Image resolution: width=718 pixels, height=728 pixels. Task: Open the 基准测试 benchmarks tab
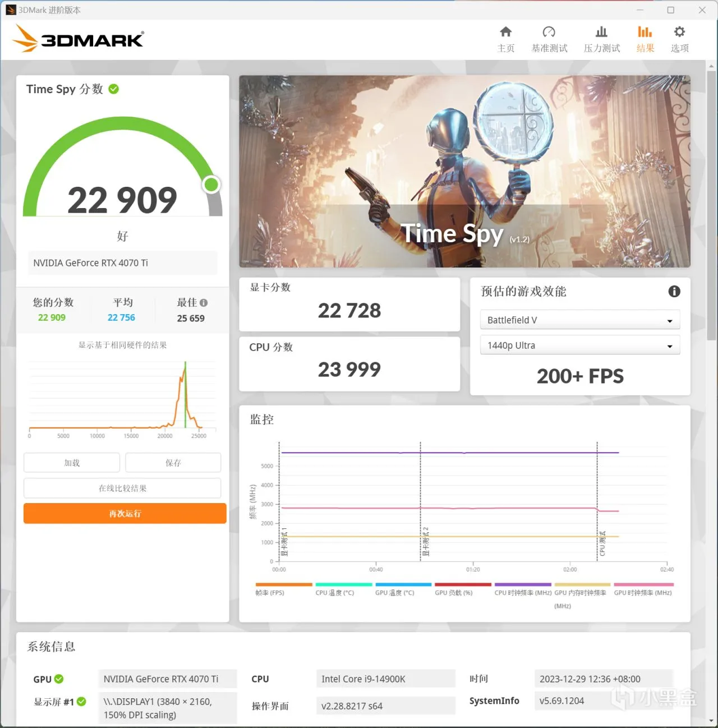(x=549, y=39)
